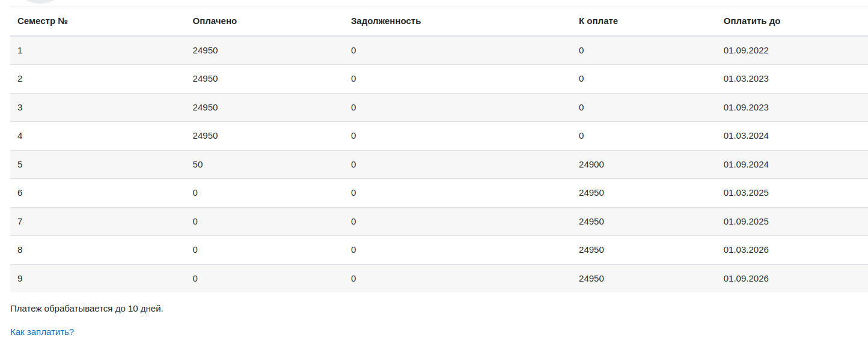The height and width of the screenshot is (359, 868).
Task: Click due date 01.03.2024
Action: pos(746,136)
